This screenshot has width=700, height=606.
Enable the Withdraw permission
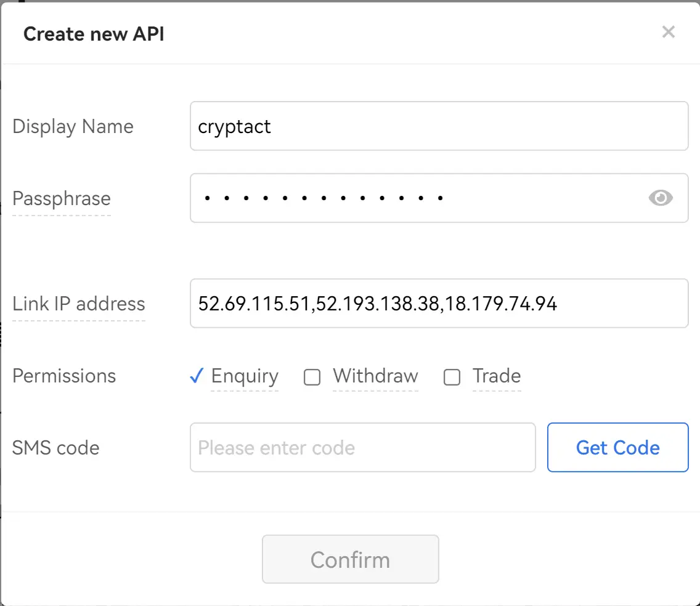[x=312, y=377]
